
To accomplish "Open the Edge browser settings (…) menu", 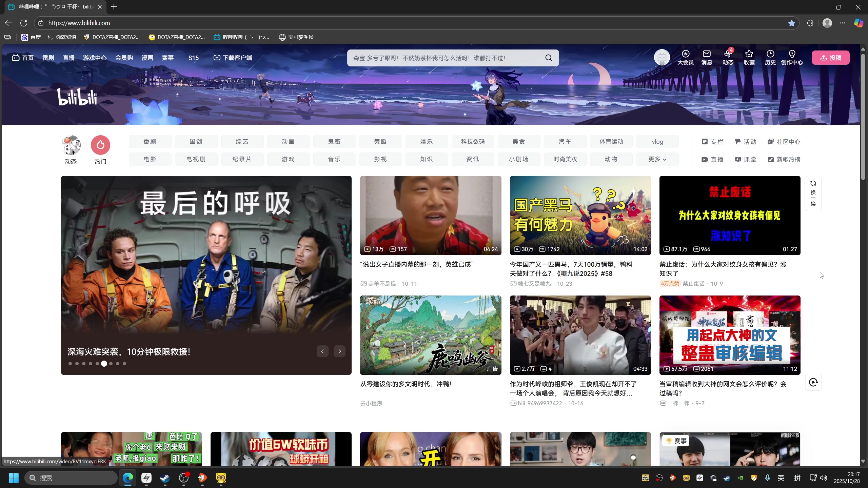I will click(843, 23).
